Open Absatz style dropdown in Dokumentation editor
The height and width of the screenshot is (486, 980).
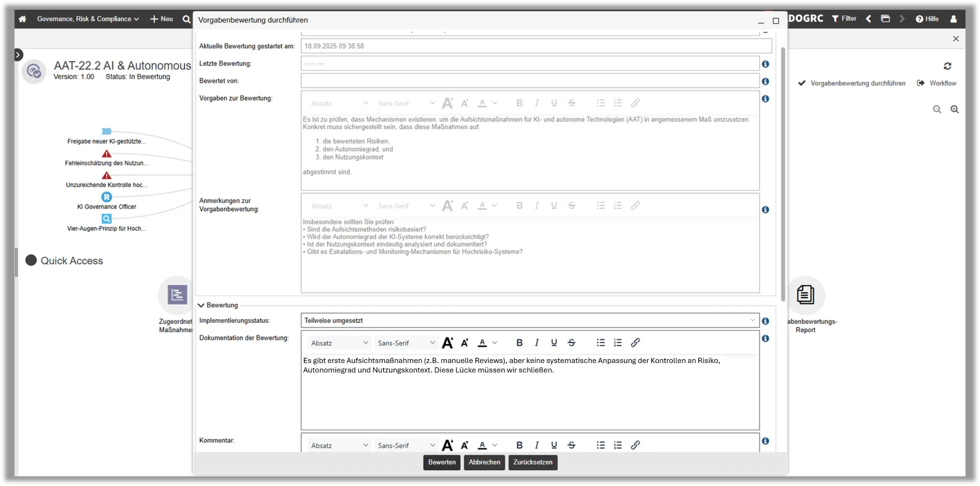click(x=339, y=343)
